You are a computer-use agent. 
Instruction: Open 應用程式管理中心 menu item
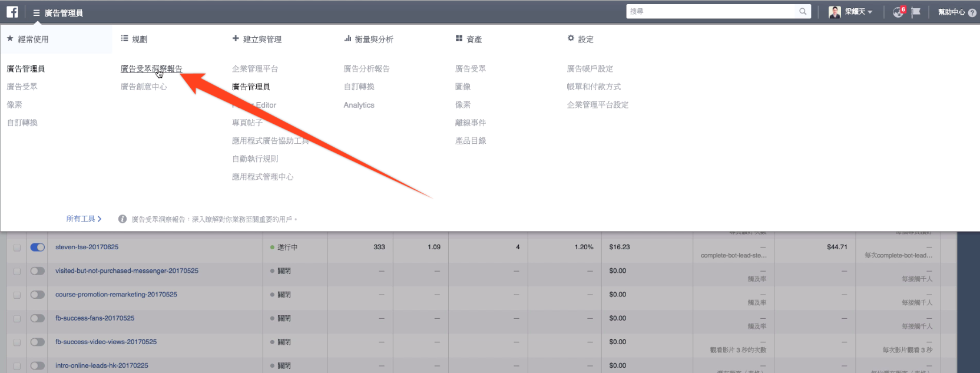263,177
